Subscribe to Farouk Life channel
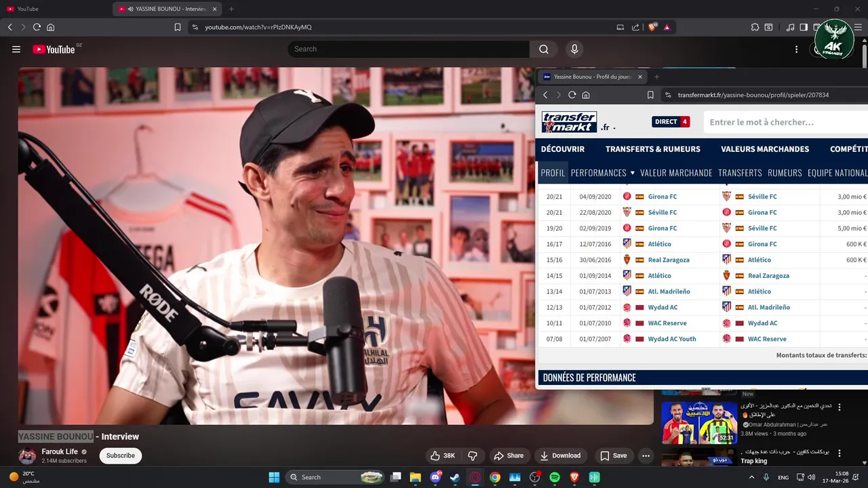The height and width of the screenshot is (488, 868). tap(121, 455)
